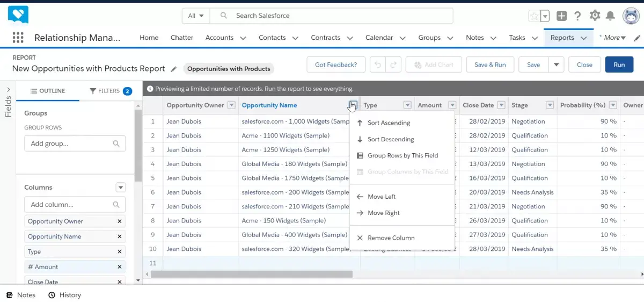Click the Add column search field
This screenshot has height=302, width=644.
(75, 205)
